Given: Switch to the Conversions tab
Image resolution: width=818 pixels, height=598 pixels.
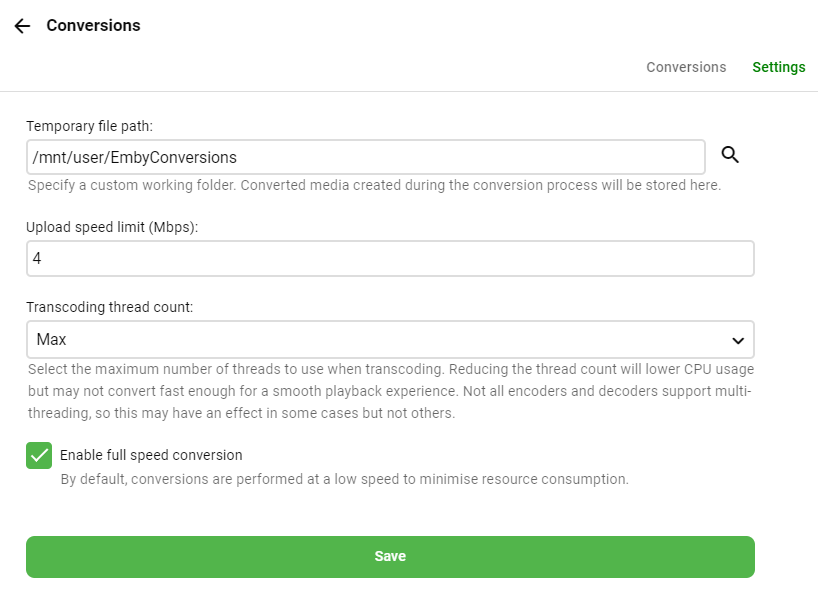Looking at the screenshot, I should tap(686, 67).
